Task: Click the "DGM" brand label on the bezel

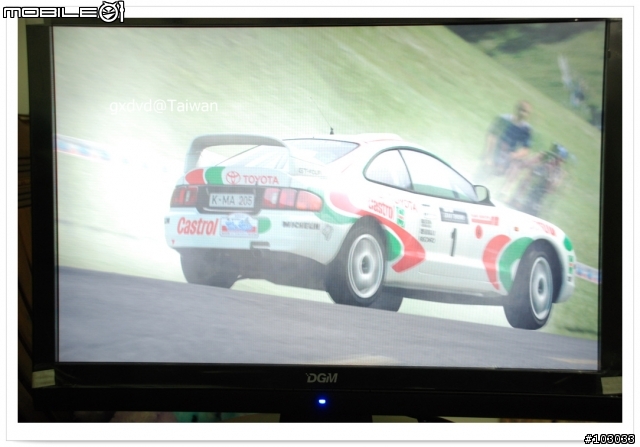Action: [x=322, y=378]
